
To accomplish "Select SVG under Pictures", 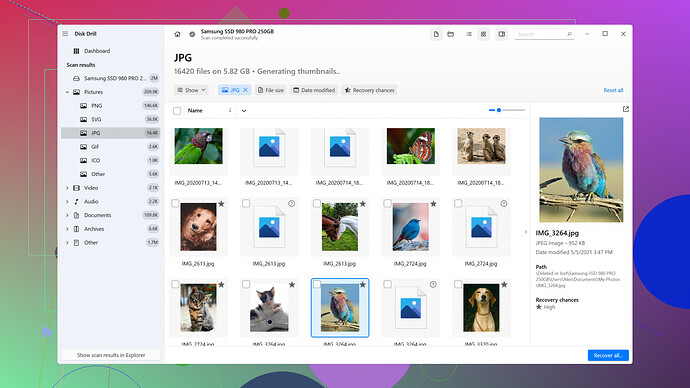I will coord(110,119).
